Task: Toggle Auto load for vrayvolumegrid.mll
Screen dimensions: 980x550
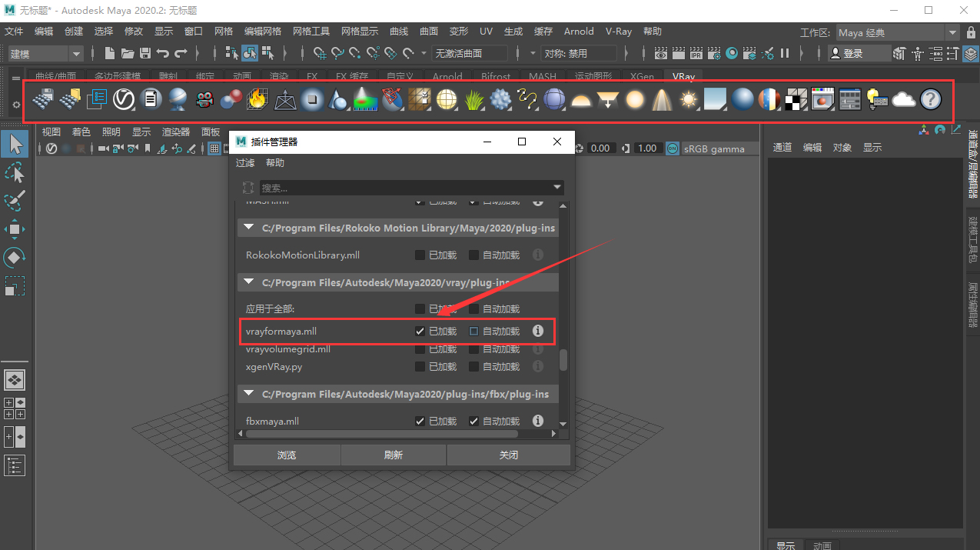Action: (473, 348)
